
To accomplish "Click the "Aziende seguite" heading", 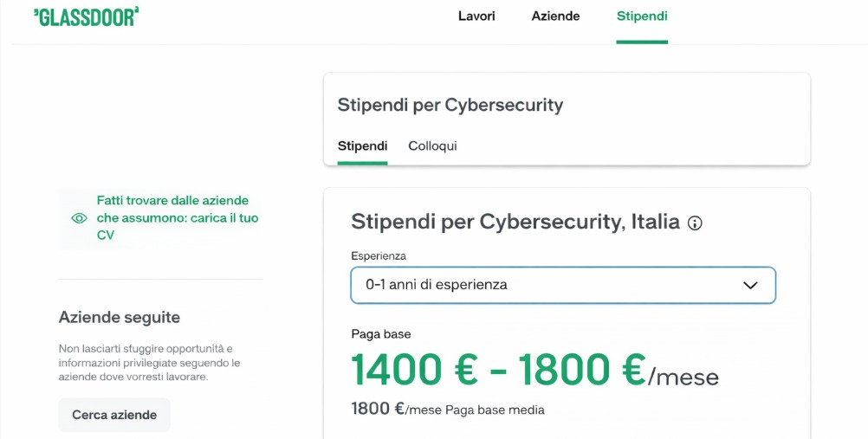I will pos(120,318).
